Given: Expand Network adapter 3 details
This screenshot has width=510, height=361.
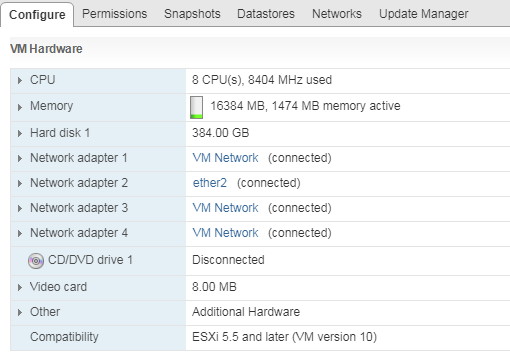Looking at the screenshot, I should pos(20,209).
